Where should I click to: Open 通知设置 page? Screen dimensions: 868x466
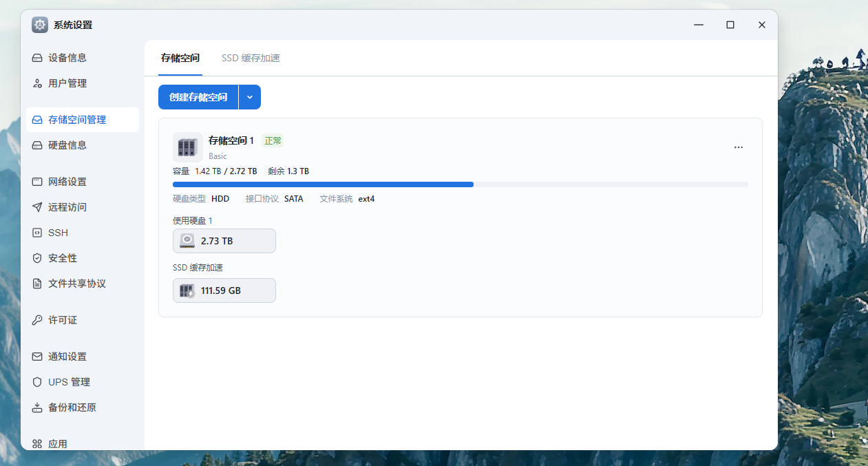(x=83, y=357)
